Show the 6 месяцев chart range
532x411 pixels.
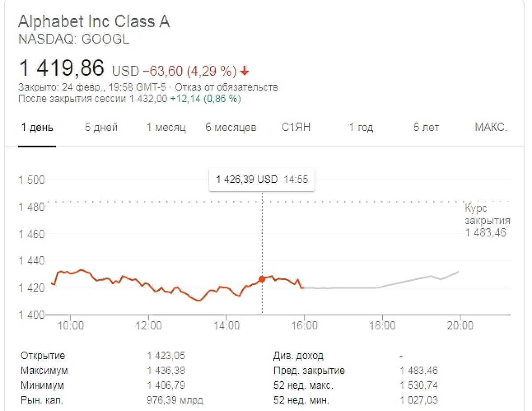pyautogui.click(x=231, y=127)
